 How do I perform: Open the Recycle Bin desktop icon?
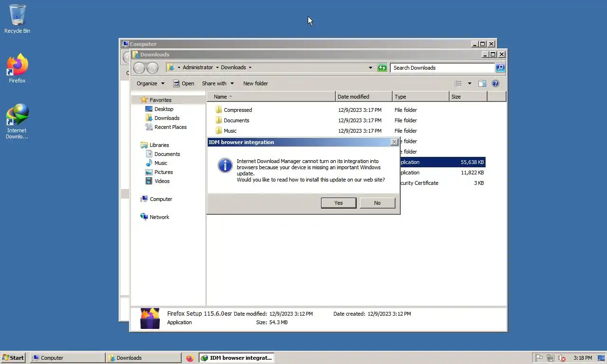pos(17,19)
